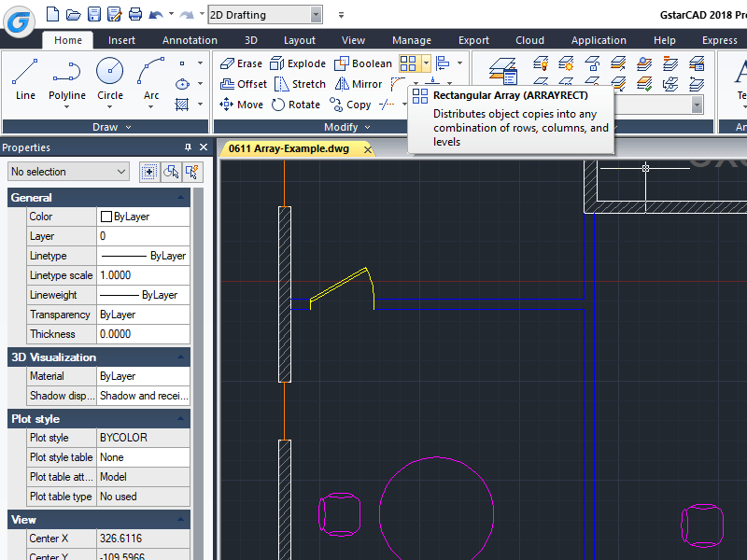Screen dimensions: 747x560
Task: Save the drawing with the Save icon
Action: 94,14
